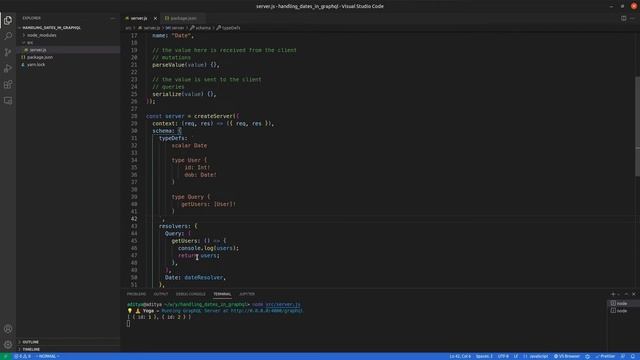The image size is (640, 360).
Task: Open the TERMINAL panel tab
Action: pos(222,294)
